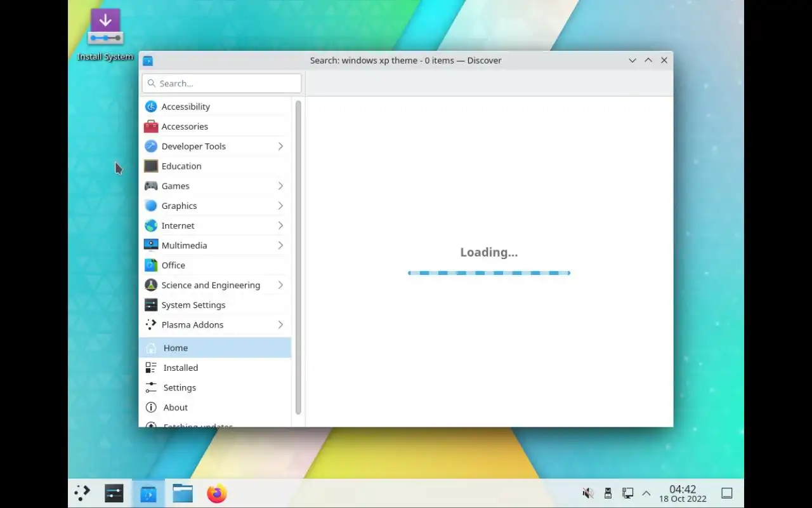This screenshot has width=812, height=508.
Task: Select the Education category label
Action: pyautogui.click(x=181, y=166)
